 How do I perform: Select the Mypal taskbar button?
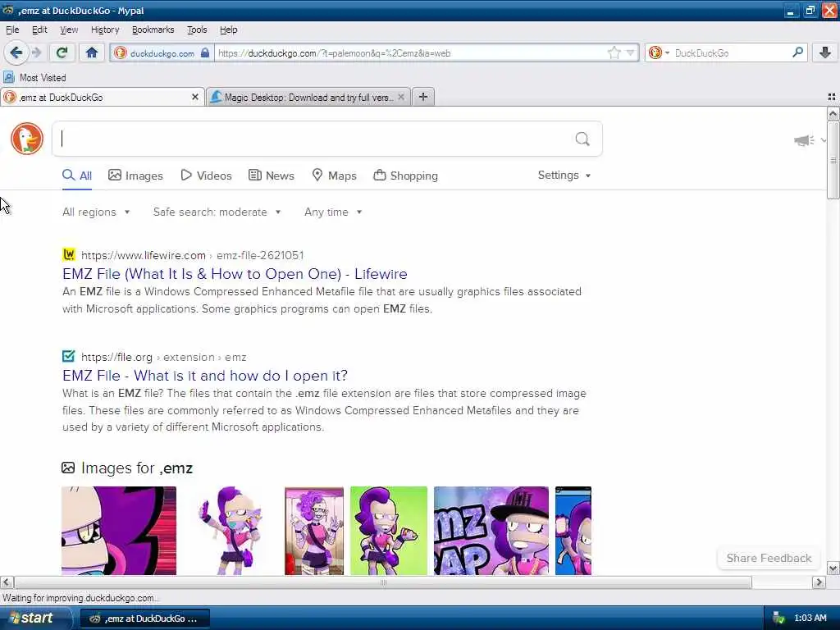(x=144, y=619)
